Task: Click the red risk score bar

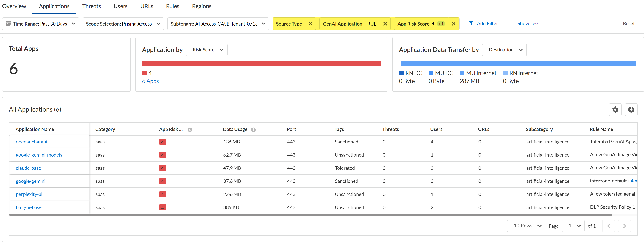Action: pyautogui.click(x=261, y=63)
